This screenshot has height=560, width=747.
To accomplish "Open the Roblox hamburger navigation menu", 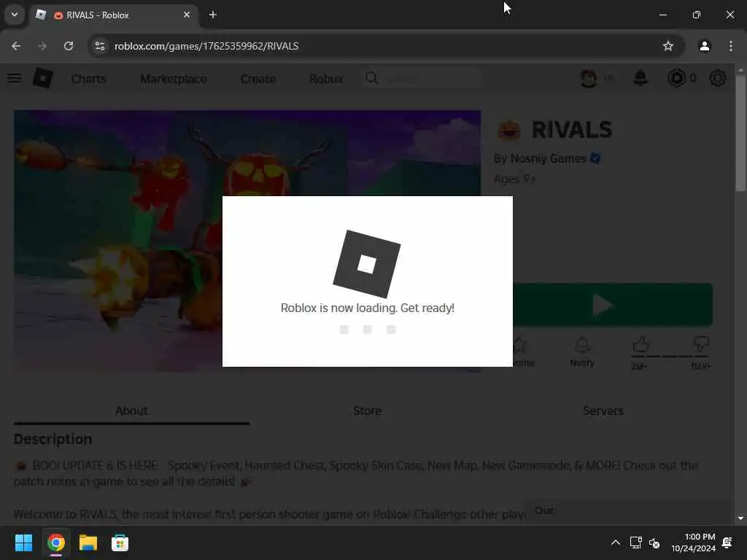I will click(x=15, y=78).
